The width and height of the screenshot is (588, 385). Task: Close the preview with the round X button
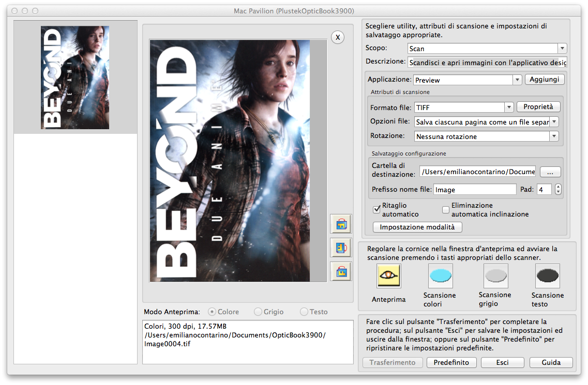(x=338, y=37)
